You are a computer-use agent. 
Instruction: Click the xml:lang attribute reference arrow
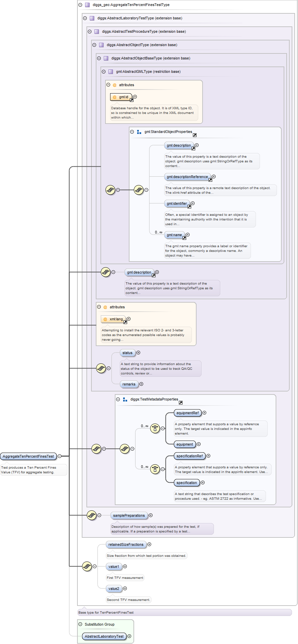pos(125,322)
